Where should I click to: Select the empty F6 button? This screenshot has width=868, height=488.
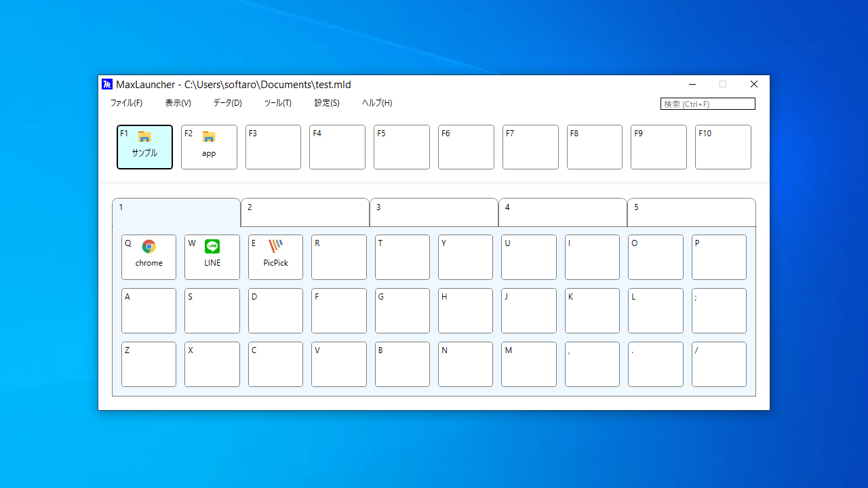point(466,147)
